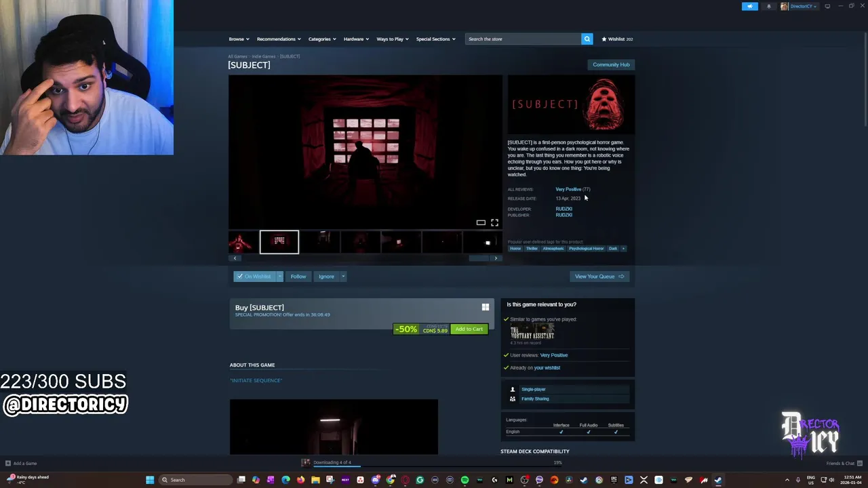The image size is (868, 488).
Task: Open the Browse store menu
Action: coord(239,39)
